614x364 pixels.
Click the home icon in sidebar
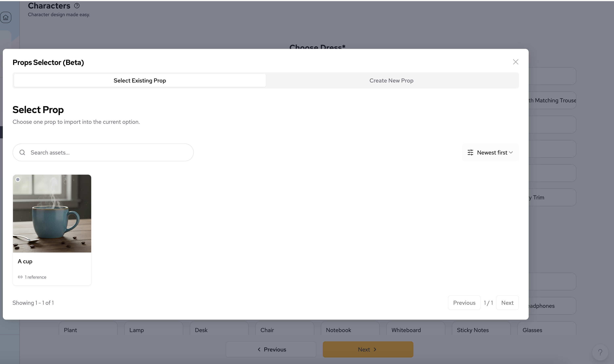point(6,17)
